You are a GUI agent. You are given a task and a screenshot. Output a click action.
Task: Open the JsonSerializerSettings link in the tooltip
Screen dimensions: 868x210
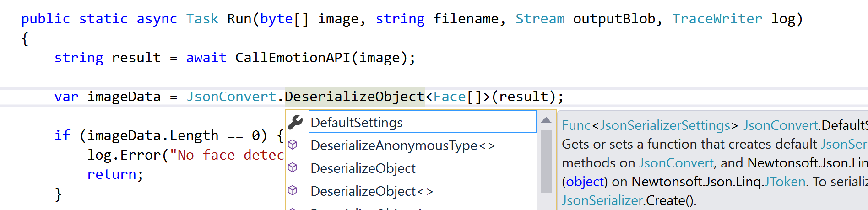(665, 125)
